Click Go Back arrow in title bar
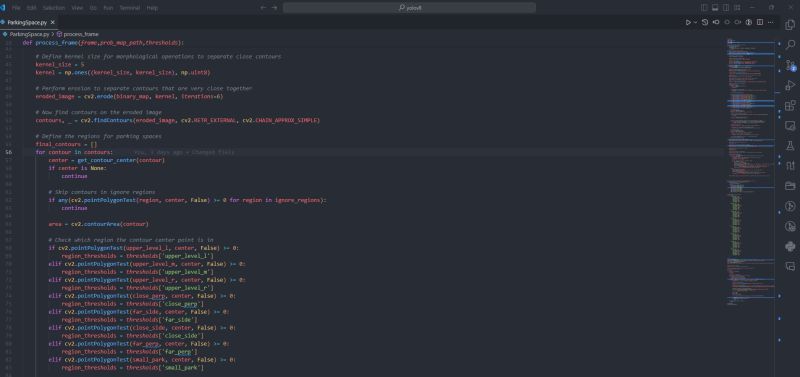This screenshot has height=377, width=800. (263, 8)
